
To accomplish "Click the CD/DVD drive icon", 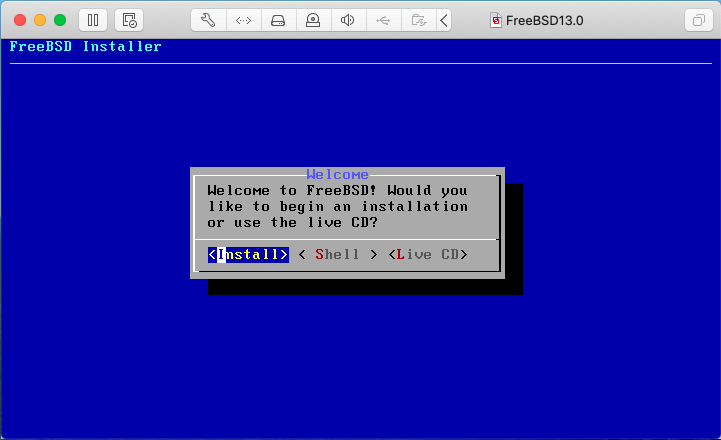I will [x=313, y=20].
